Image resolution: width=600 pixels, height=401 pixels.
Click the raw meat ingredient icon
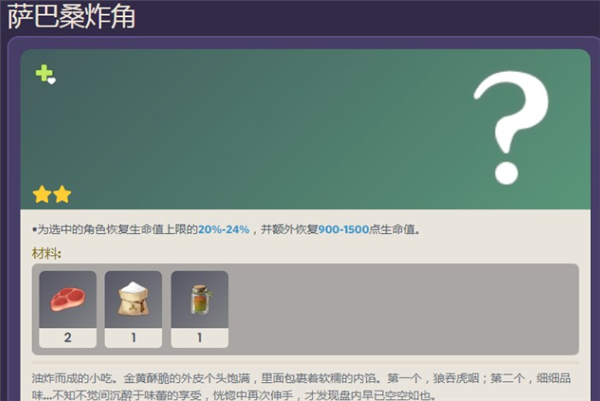pyautogui.click(x=67, y=298)
